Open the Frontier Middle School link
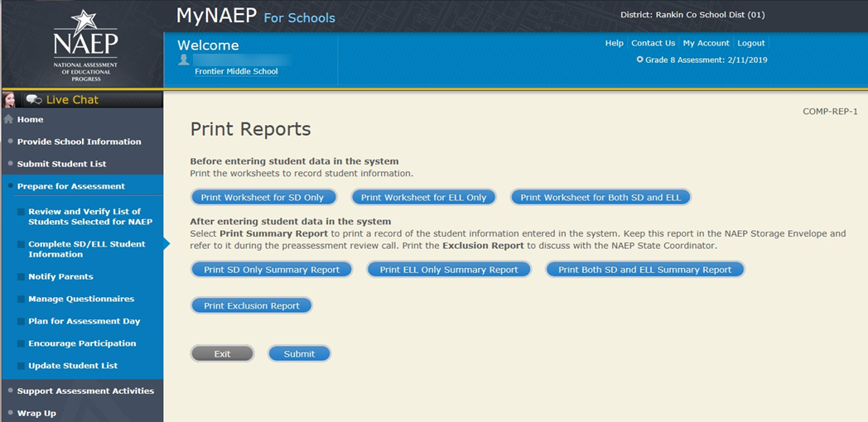Image resolution: width=868 pixels, height=422 pixels. click(x=236, y=71)
